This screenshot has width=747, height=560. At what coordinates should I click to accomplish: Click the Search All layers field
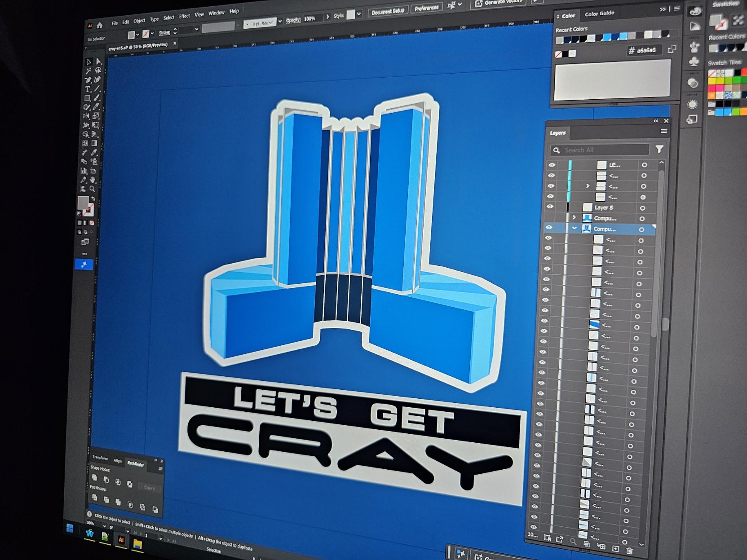click(600, 150)
